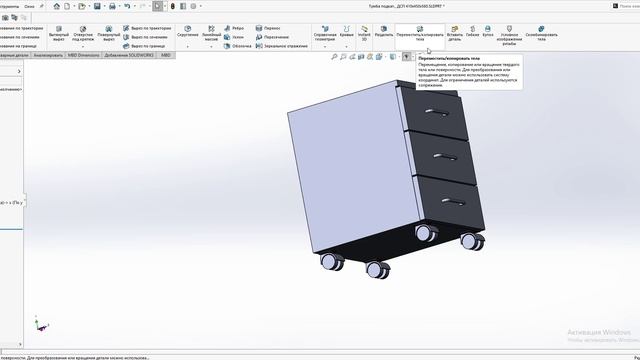
Task: Activate the Select cursor tool
Action: coord(158,6)
